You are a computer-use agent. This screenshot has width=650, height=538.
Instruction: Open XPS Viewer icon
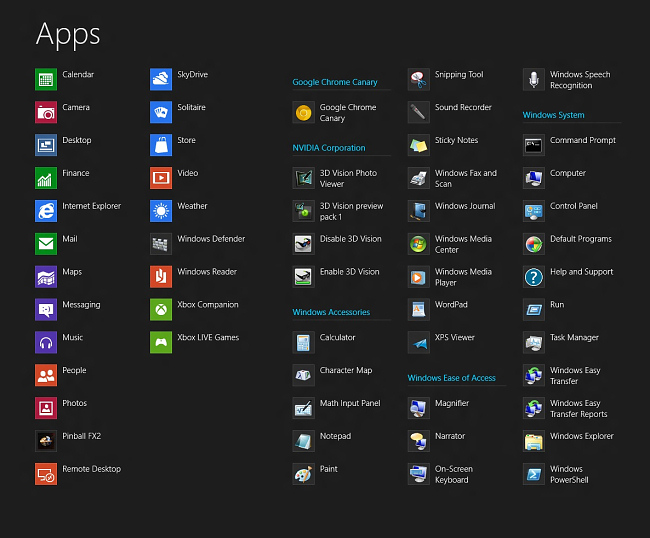[x=419, y=342]
